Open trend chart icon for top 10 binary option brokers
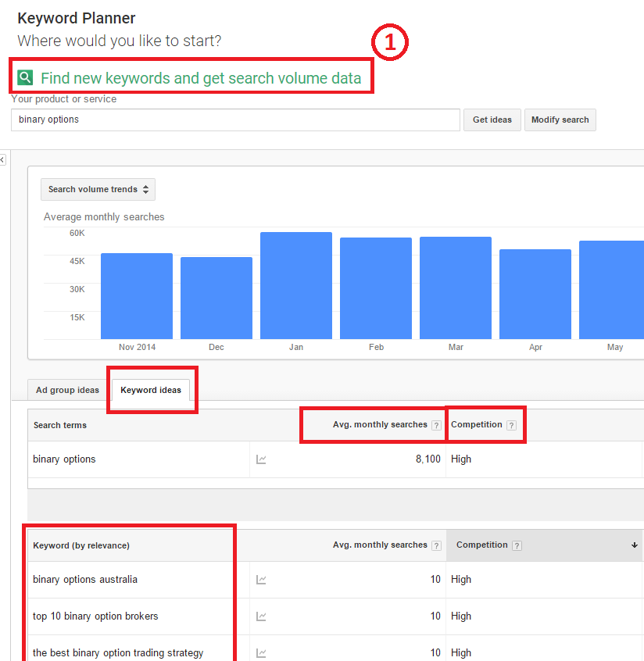This screenshot has height=661, width=644. coord(261,616)
